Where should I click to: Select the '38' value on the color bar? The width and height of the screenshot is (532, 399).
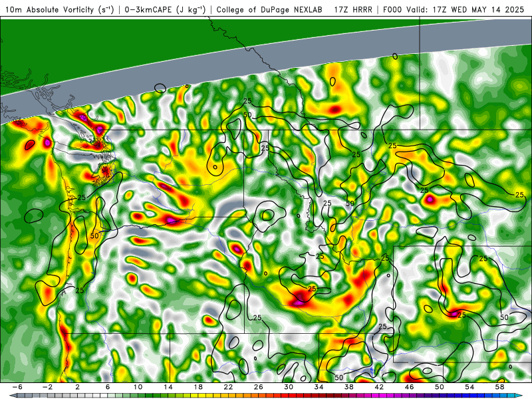click(x=349, y=387)
